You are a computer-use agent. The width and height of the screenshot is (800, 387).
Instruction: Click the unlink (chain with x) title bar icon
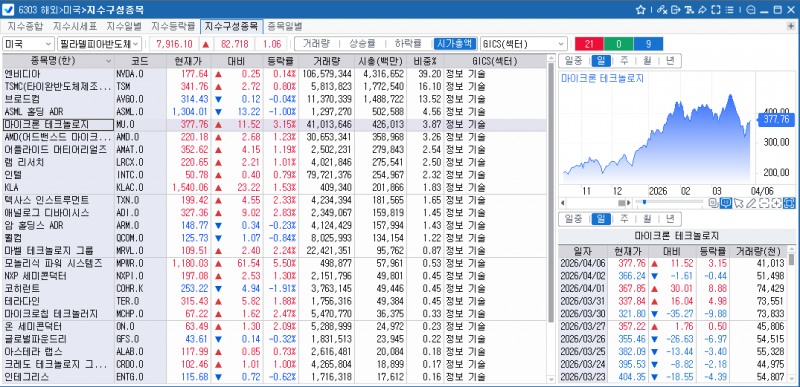662,10
